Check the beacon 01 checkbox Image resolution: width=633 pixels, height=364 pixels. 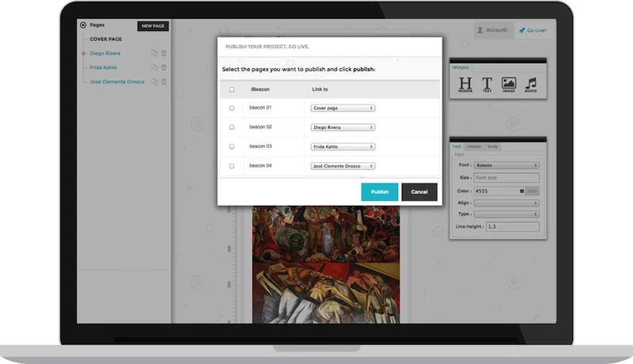tap(232, 108)
